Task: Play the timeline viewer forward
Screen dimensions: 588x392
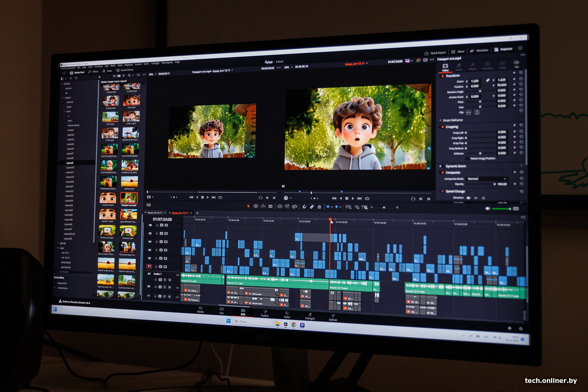Action: click(x=352, y=198)
